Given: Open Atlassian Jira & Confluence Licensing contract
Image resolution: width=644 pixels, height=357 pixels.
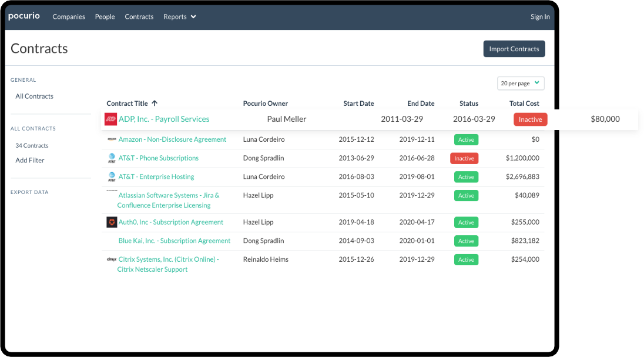Looking at the screenshot, I should pos(169,201).
